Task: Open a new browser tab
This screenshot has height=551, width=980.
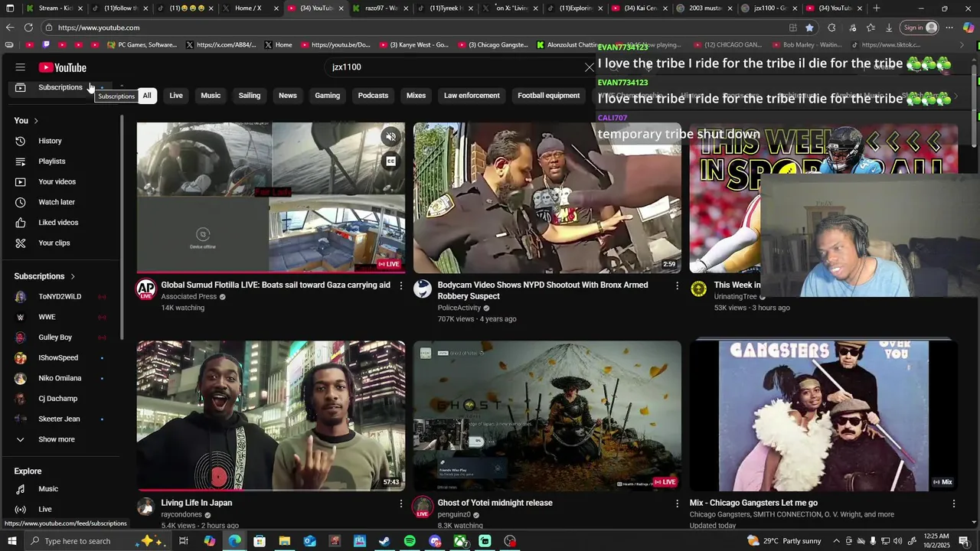Action: [x=877, y=8]
